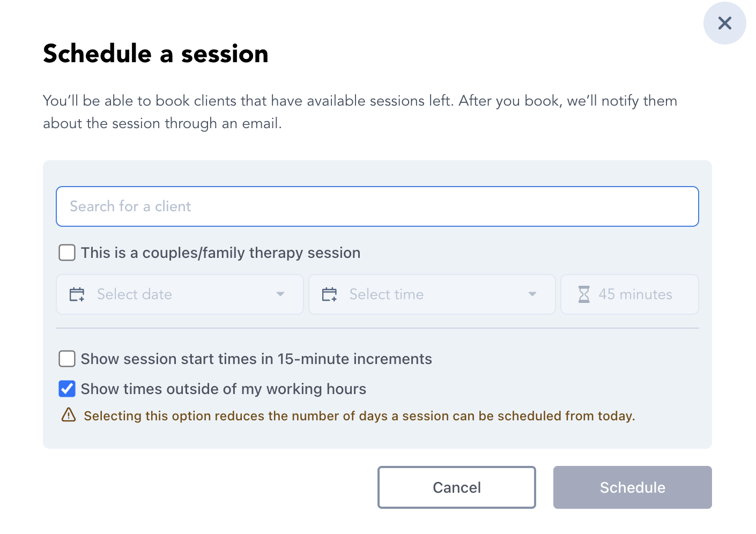Click the outside working hours label text

224,389
